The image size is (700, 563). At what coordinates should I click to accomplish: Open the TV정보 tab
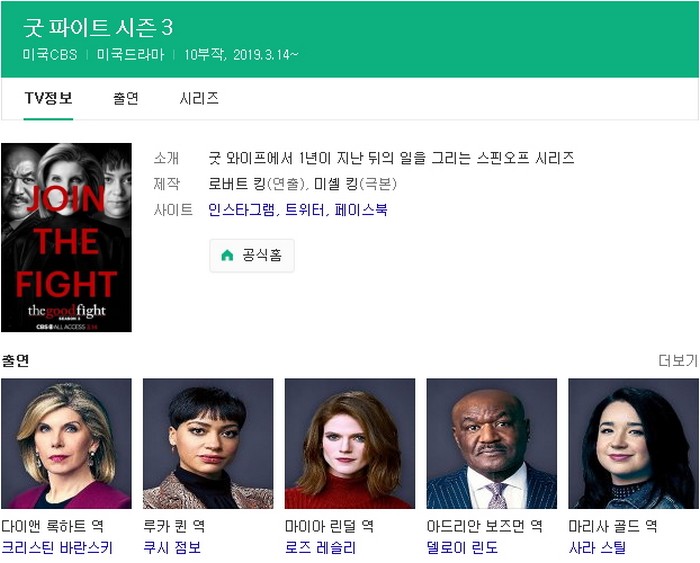pyautogui.click(x=48, y=98)
